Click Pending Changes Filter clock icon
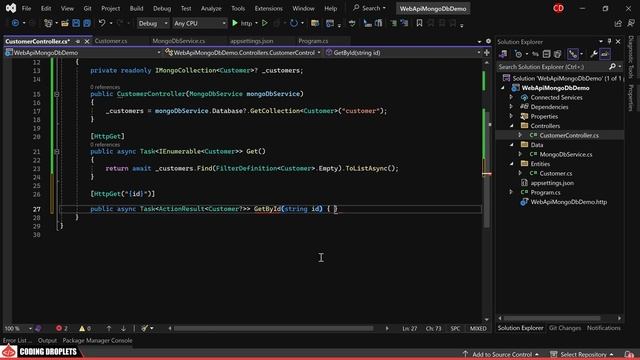The height and width of the screenshot is (360, 640). coord(518,54)
